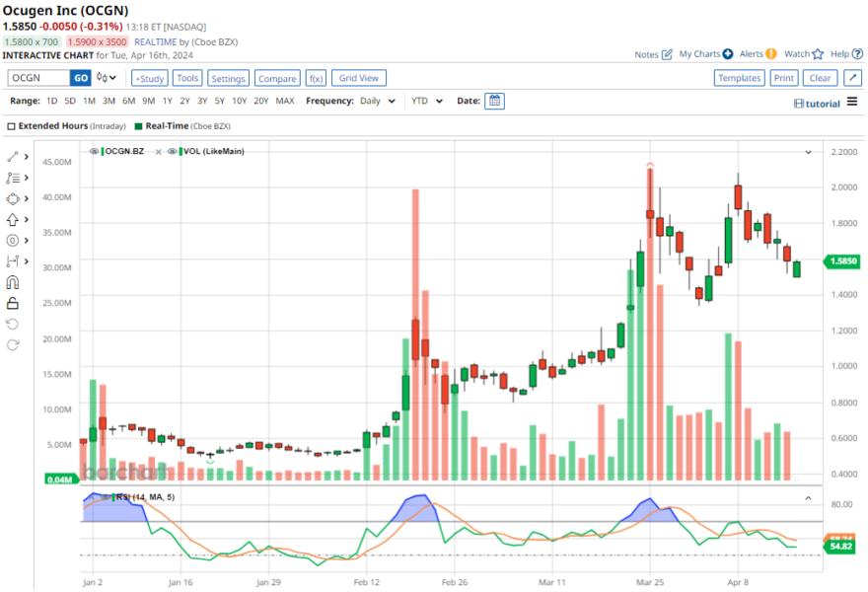Click the GO button

(x=81, y=78)
